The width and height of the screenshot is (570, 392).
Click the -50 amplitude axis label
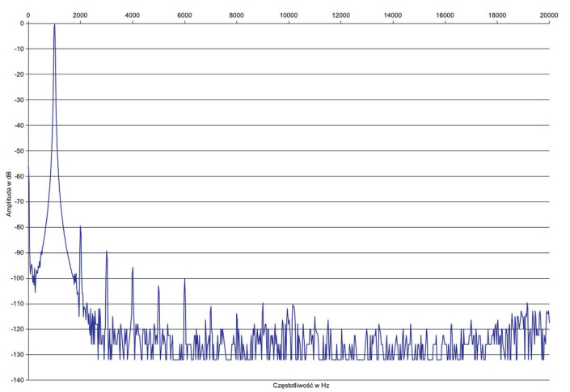17,151
